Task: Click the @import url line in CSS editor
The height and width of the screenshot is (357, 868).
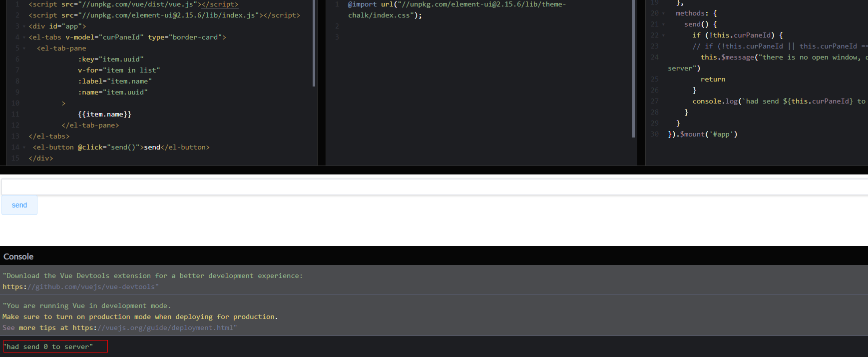Action: click(457, 4)
